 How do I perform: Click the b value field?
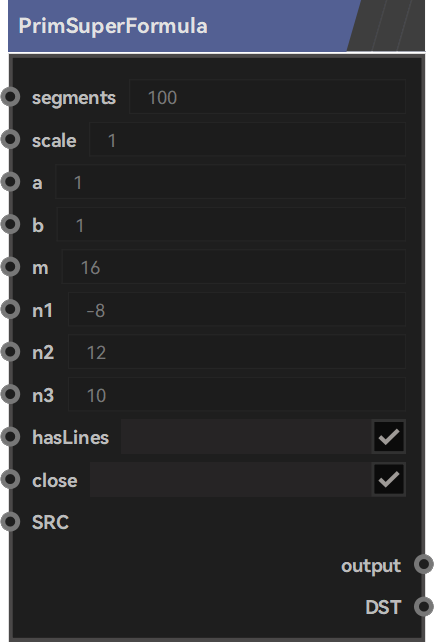point(231,224)
